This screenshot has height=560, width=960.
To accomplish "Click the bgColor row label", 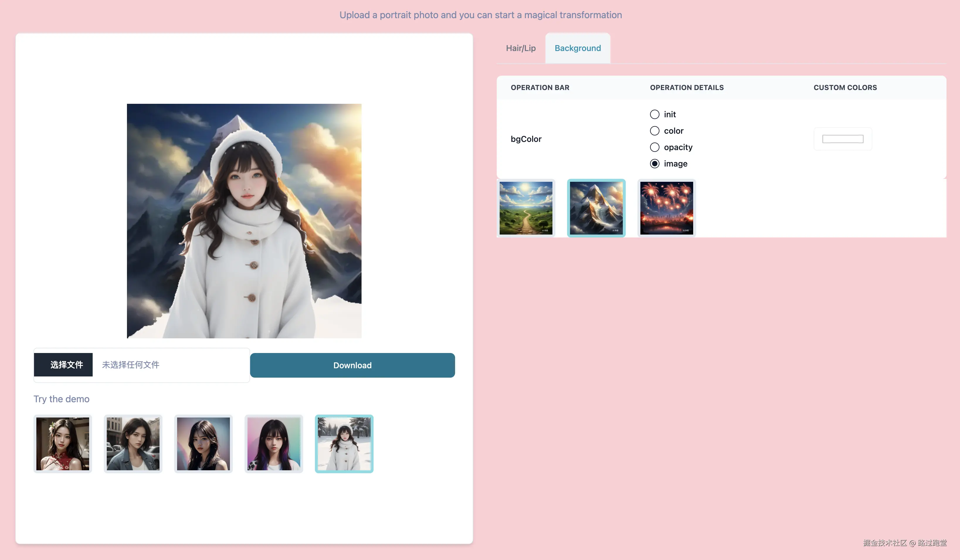I will 526,139.
